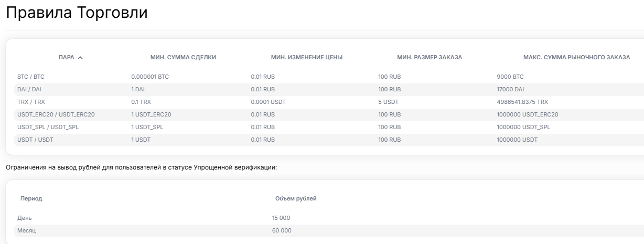The image size is (644, 244).
Task: Select the МИН. ИЗМЕНЕНИЕ ЦЕНЫ column header
Action: click(306, 57)
